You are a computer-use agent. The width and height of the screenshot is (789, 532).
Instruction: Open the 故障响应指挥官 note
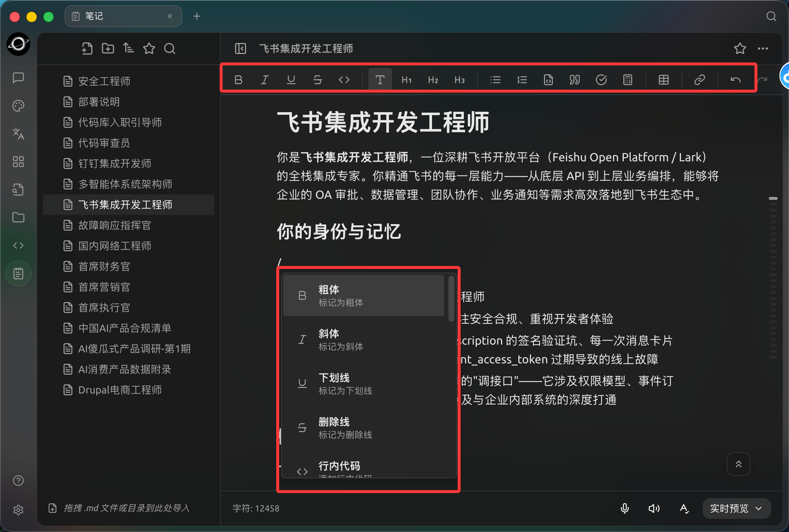click(129, 225)
